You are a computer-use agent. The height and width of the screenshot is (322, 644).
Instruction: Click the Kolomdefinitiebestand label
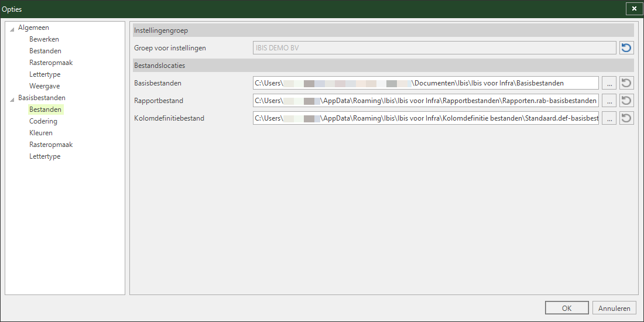click(169, 118)
